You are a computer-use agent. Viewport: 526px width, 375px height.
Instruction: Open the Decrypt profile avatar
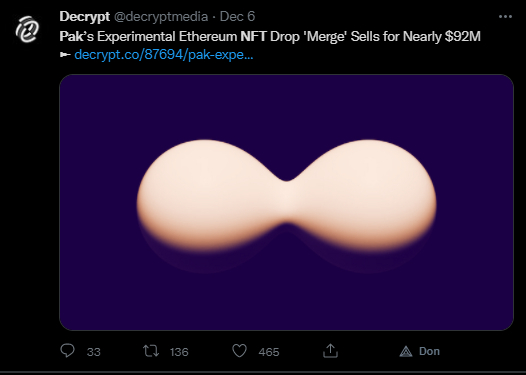pos(27,29)
